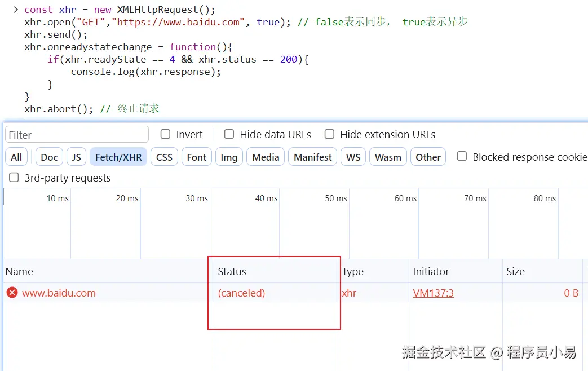Image resolution: width=588 pixels, height=371 pixels.
Task: Open the www.baidu.com request row
Action: [x=59, y=293]
